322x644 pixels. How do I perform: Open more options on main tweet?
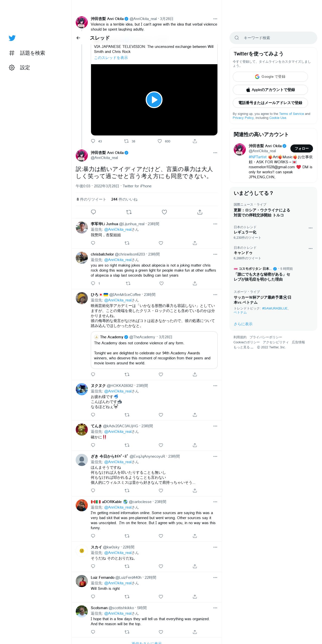[215, 153]
